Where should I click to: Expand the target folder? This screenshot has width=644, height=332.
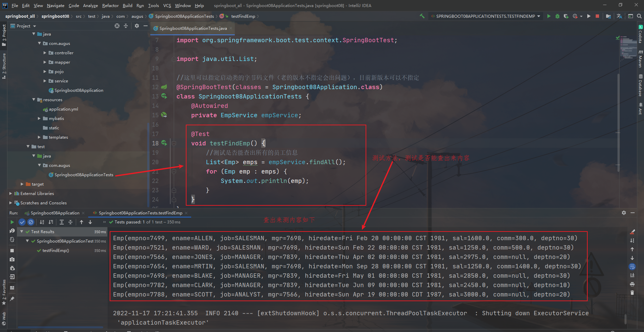coord(22,184)
